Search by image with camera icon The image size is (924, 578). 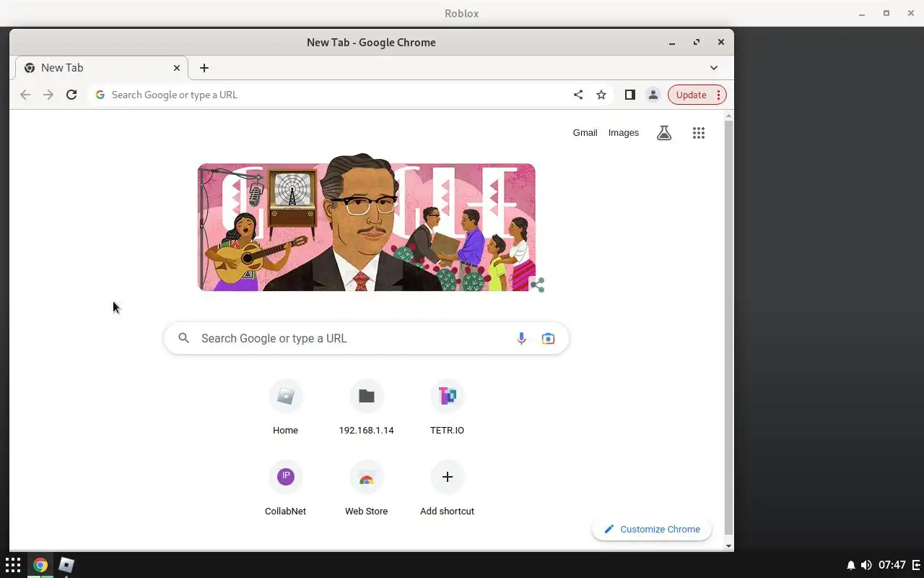click(548, 338)
